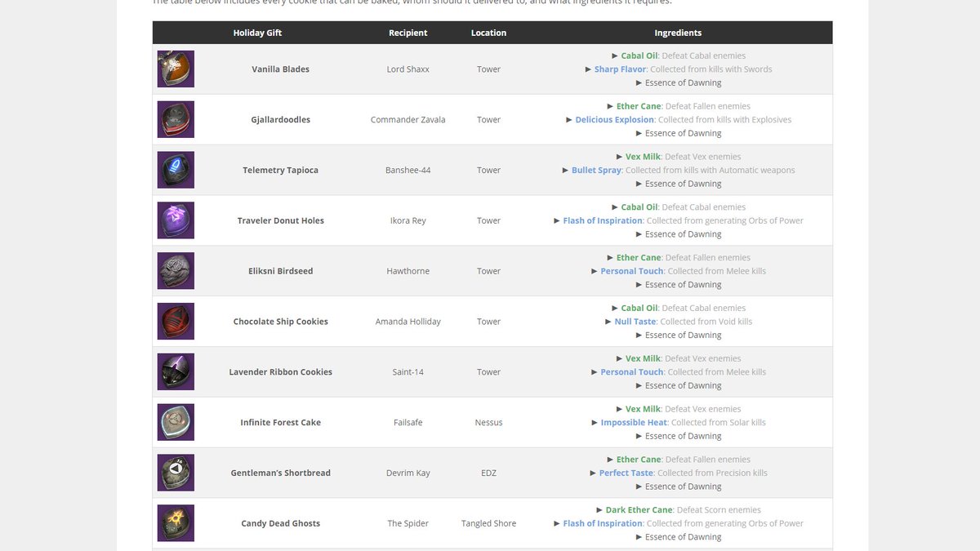Click the Eliksni Birdseed cookie icon
The height and width of the screenshot is (551, 980).
click(x=176, y=271)
